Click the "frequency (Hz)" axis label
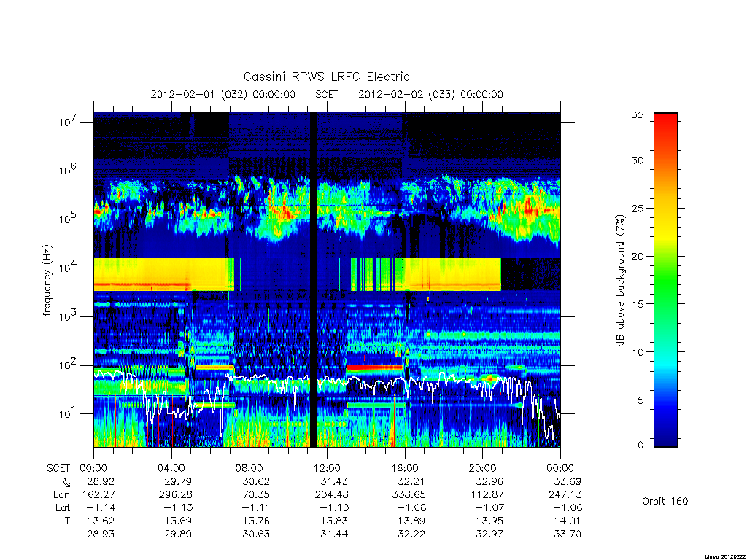747x560 pixels. point(47,281)
